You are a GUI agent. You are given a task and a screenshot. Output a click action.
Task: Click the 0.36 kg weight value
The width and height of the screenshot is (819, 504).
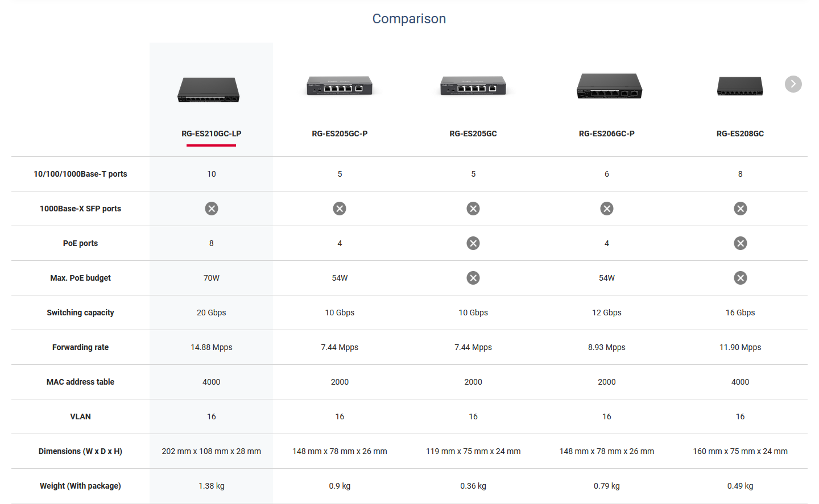tap(473, 486)
